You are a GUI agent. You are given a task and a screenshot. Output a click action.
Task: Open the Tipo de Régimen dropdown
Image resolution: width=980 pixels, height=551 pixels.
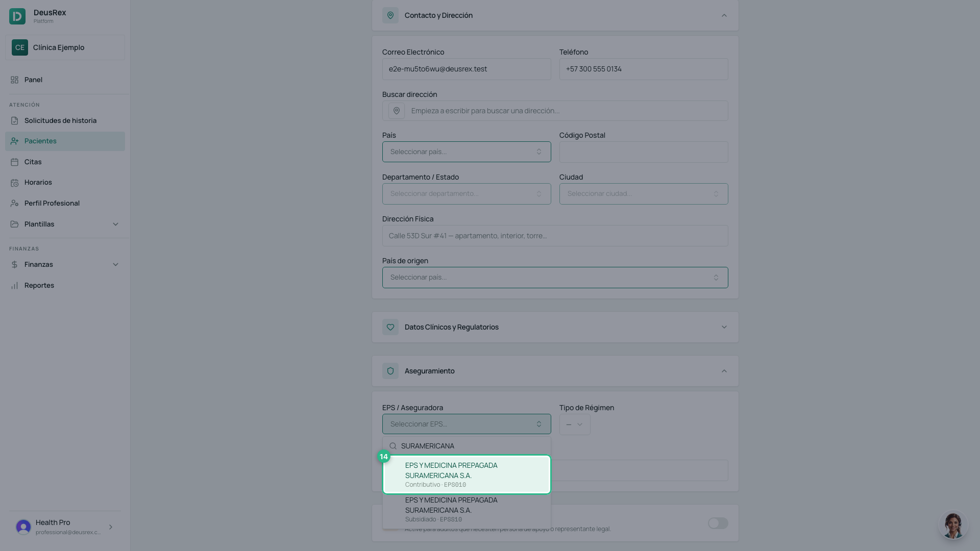575,424
